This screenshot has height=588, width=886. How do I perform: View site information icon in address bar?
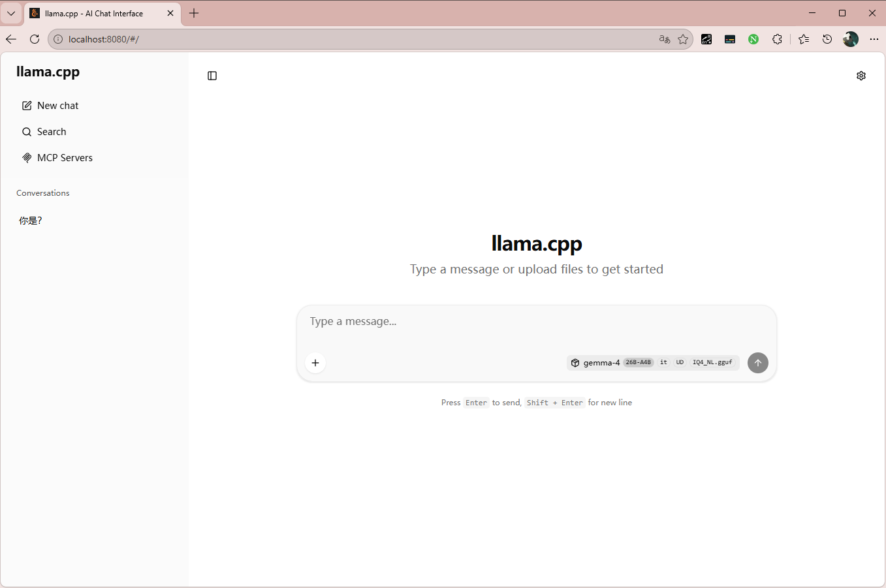[58, 39]
